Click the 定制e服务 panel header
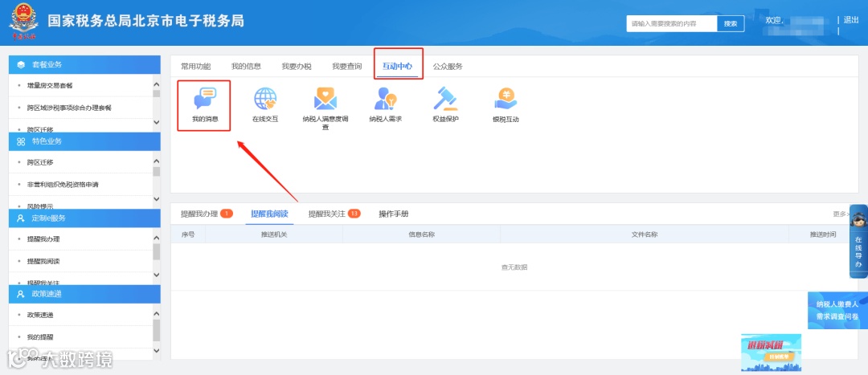 tap(84, 218)
